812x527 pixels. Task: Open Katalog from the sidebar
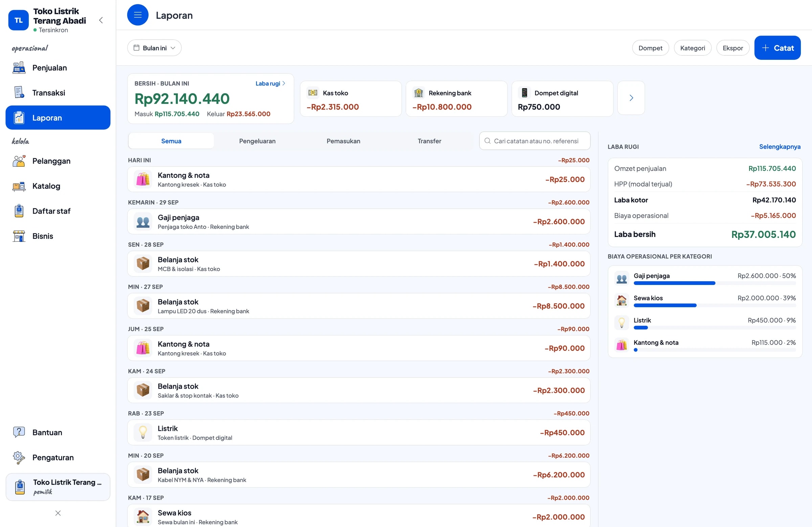(x=58, y=186)
